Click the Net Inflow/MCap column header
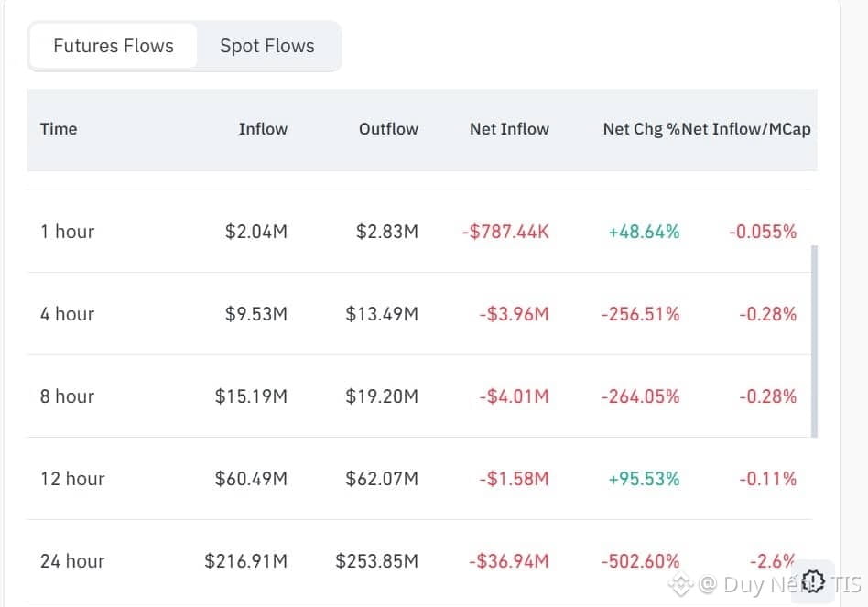 pyautogui.click(x=747, y=129)
